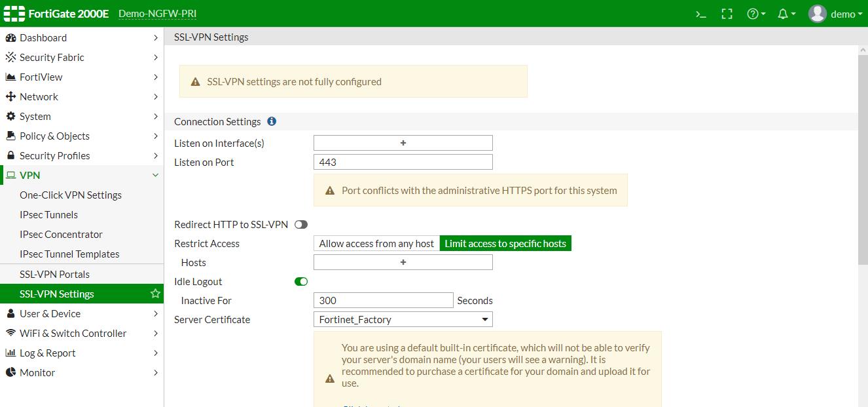Add a host in Hosts field
868x407 pixels.
pos(403,263)
